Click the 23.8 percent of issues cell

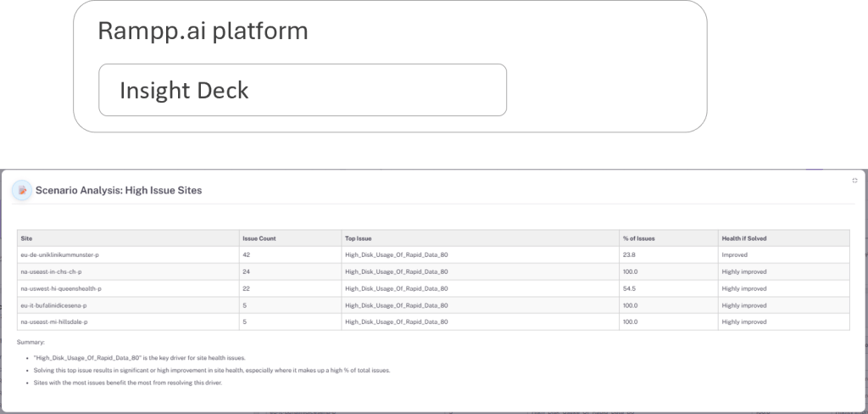[629, 255]
